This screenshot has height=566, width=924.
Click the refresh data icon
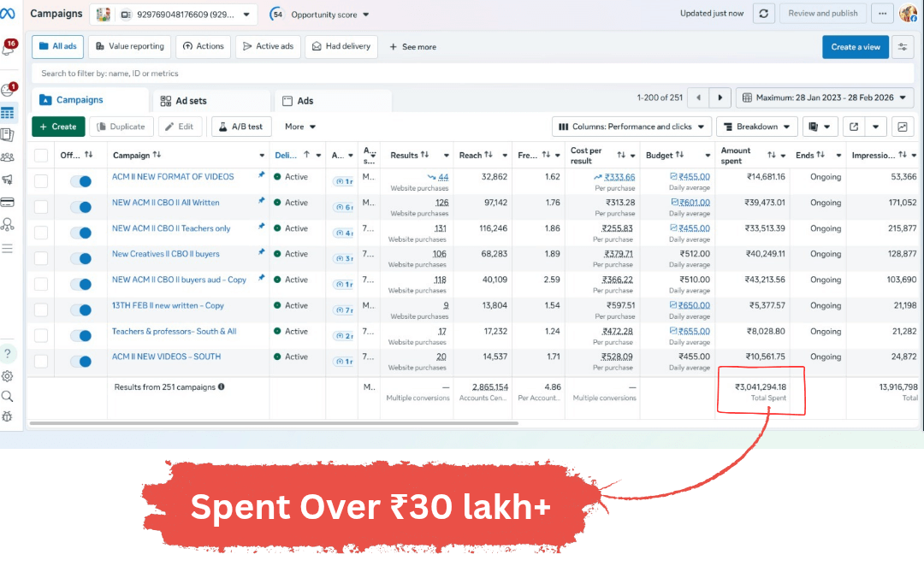click(764, 14)
